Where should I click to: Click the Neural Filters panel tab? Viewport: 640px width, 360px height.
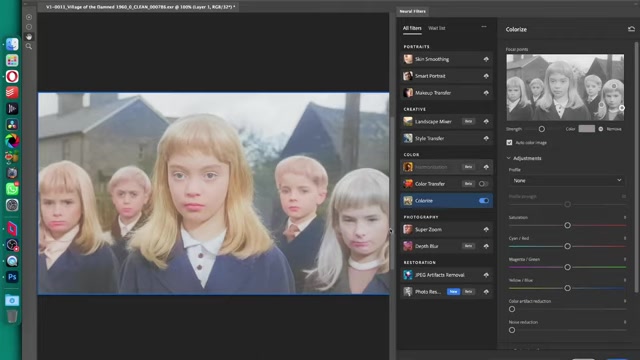pyautogui.click(x=412, y=11)
